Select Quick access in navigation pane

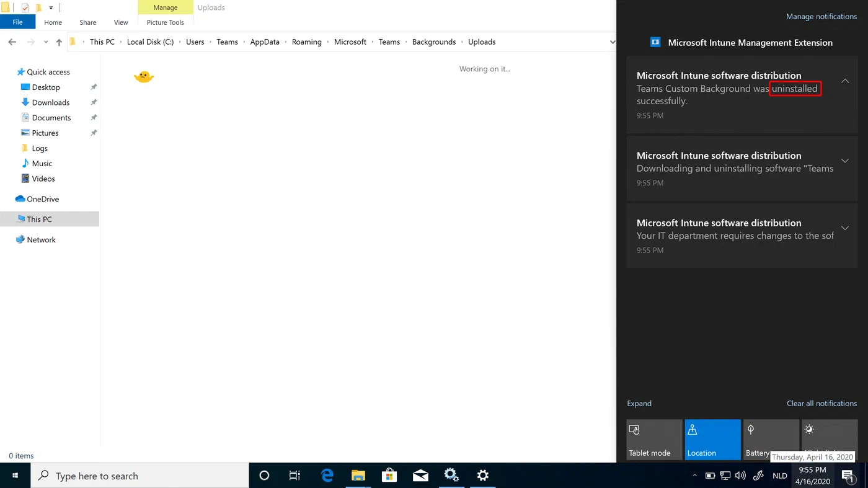(x=48, y=72)
